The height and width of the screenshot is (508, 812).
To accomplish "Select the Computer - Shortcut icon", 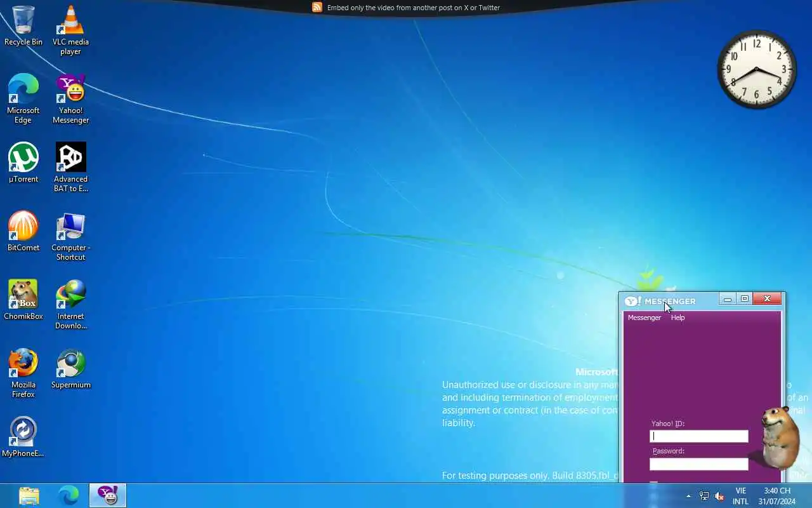I will tap(70, 236).
